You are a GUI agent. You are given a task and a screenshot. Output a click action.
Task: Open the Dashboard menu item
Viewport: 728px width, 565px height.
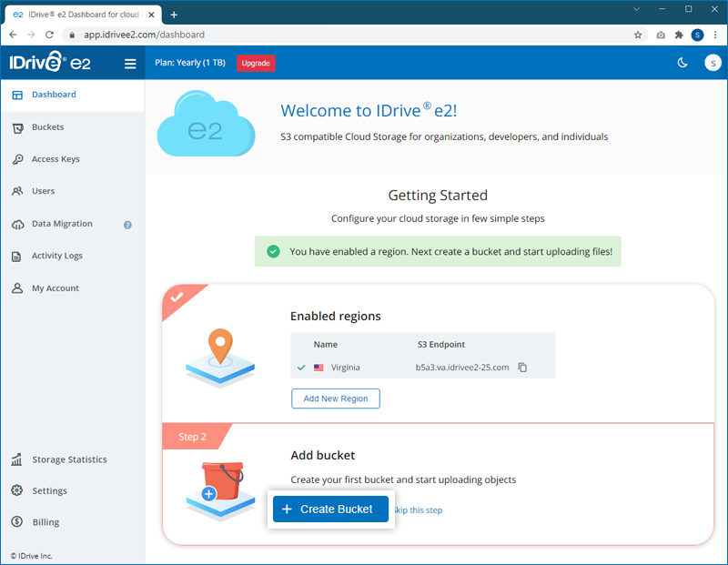click(73, 95)
